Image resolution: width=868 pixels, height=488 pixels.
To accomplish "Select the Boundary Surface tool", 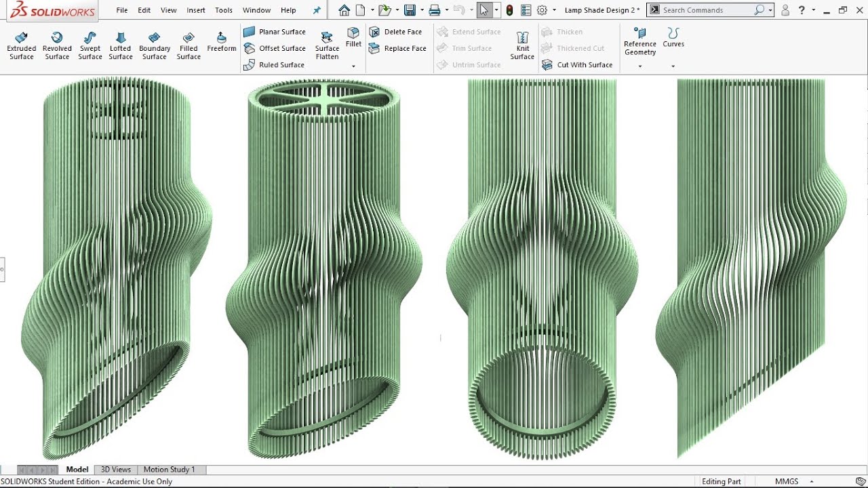I will pyautogui.click(x=155, y=46).
